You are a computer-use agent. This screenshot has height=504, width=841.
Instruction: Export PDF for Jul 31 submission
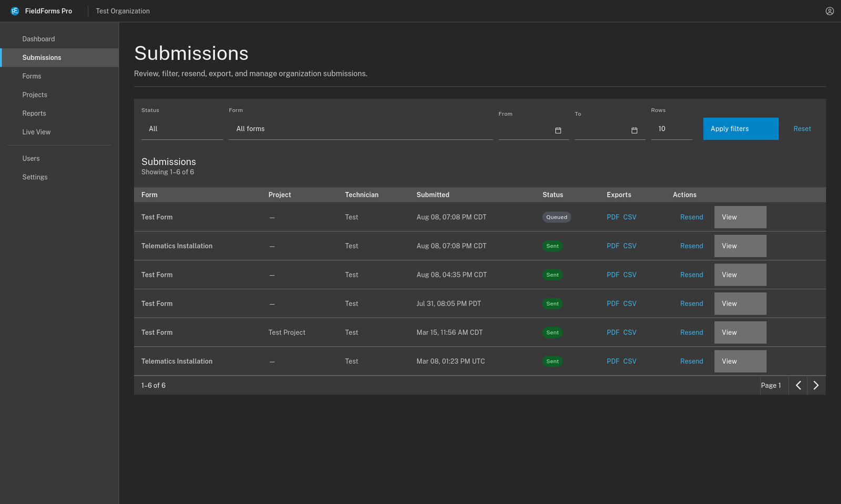pyautogui.click(x=613, y=304)
